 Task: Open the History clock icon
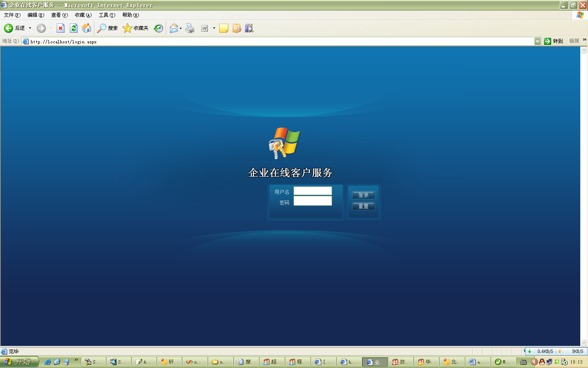(158, 28)
